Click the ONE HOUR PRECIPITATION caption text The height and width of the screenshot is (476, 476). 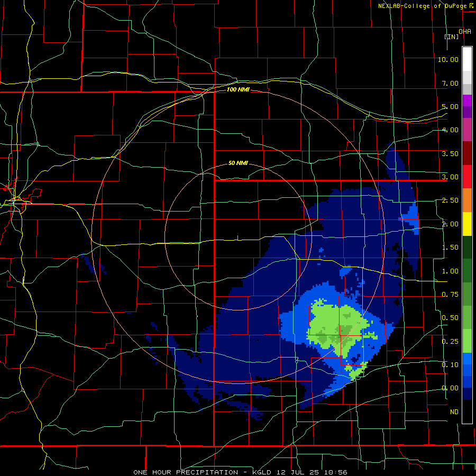point(186,472)
